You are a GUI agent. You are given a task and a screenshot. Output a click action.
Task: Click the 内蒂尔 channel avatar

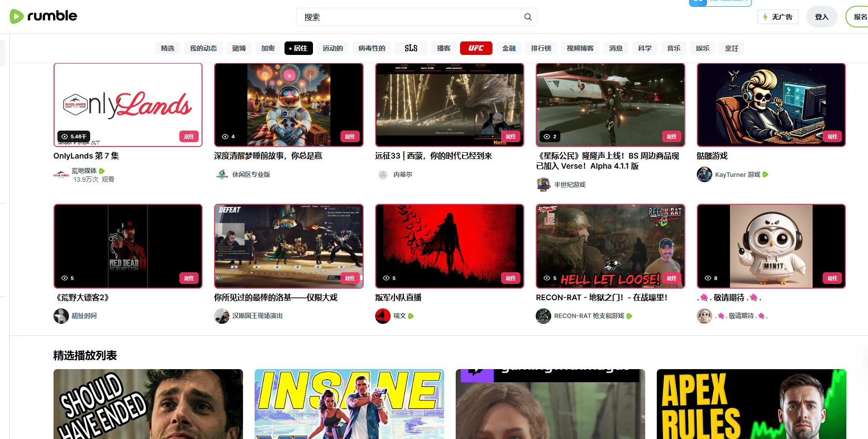tap(383, 174)
